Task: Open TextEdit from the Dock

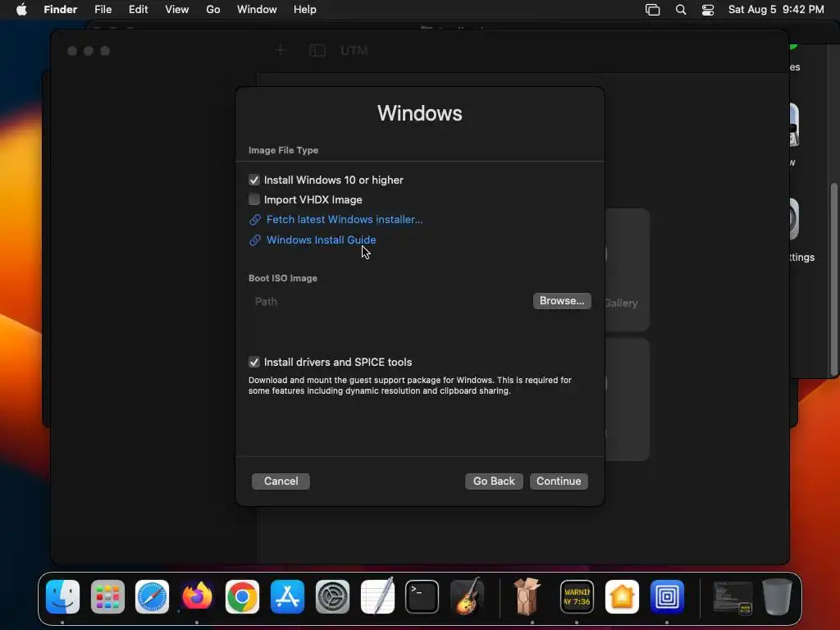Action: tap(377, 596)
